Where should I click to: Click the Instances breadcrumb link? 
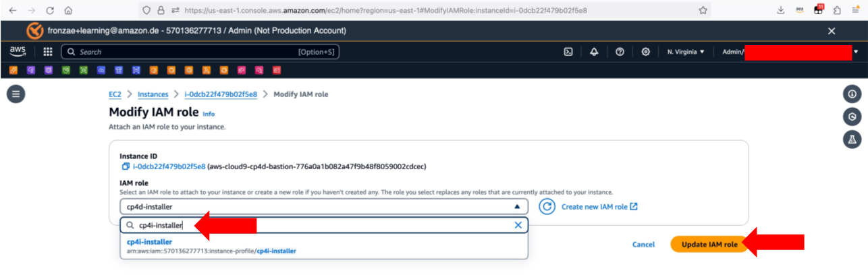pos(153,94)
